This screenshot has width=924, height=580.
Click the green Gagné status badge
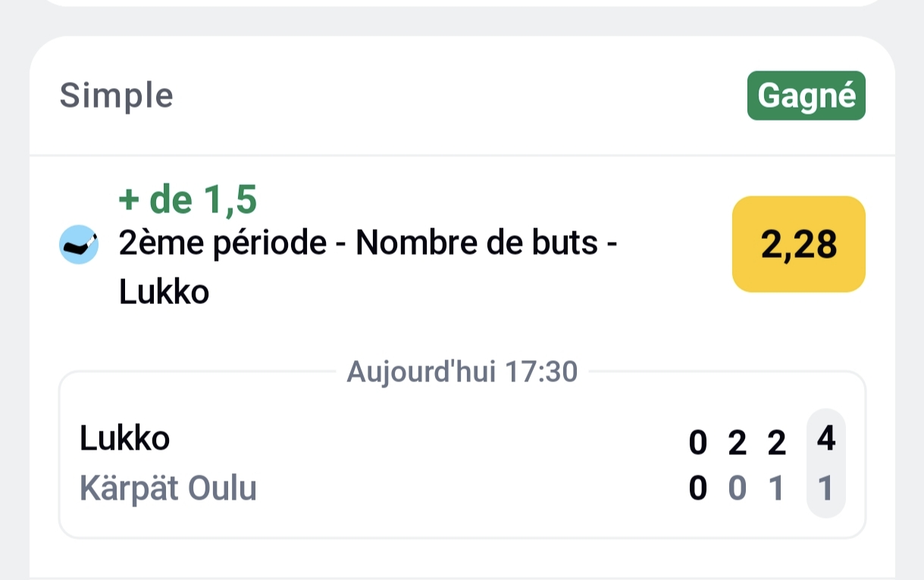click(x=806, y=96)
